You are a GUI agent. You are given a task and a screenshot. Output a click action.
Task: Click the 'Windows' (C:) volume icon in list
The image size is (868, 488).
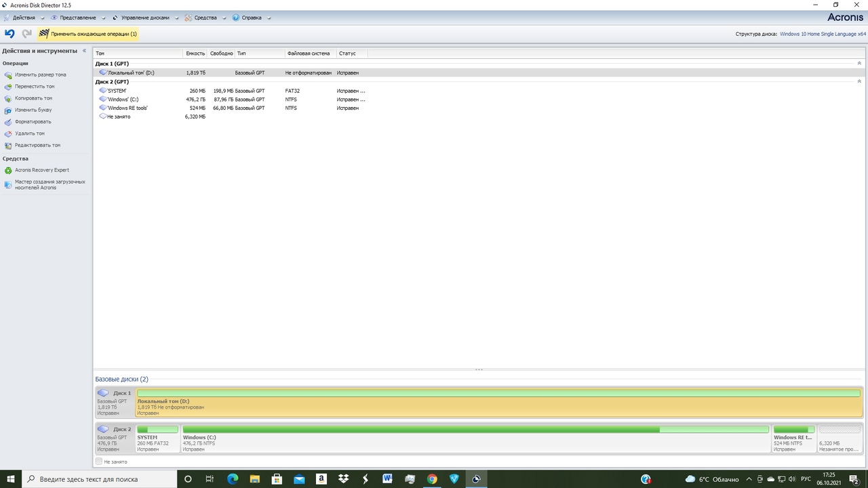point(102,99)
